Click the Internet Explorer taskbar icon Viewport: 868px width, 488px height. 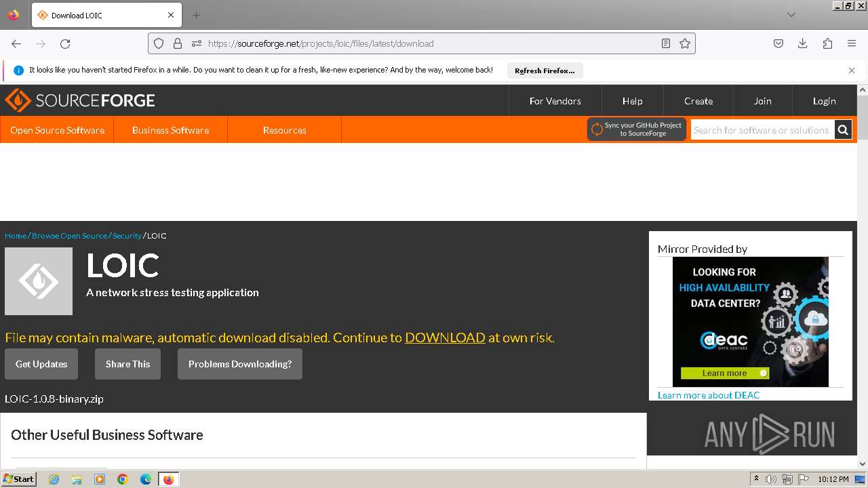coord(54,479)
